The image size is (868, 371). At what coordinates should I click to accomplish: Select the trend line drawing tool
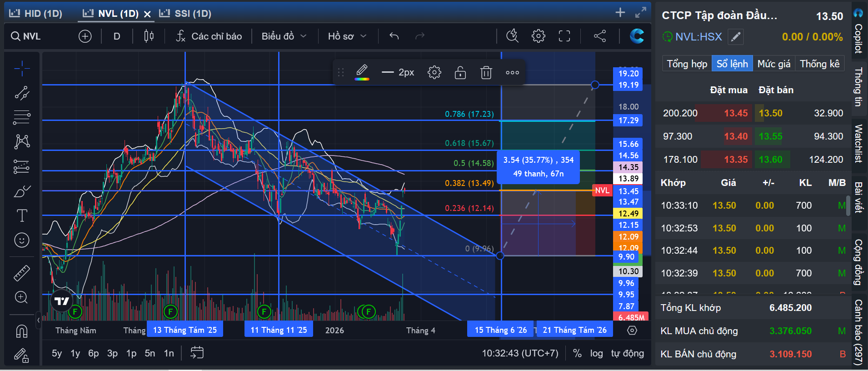[x=22, y=93]
